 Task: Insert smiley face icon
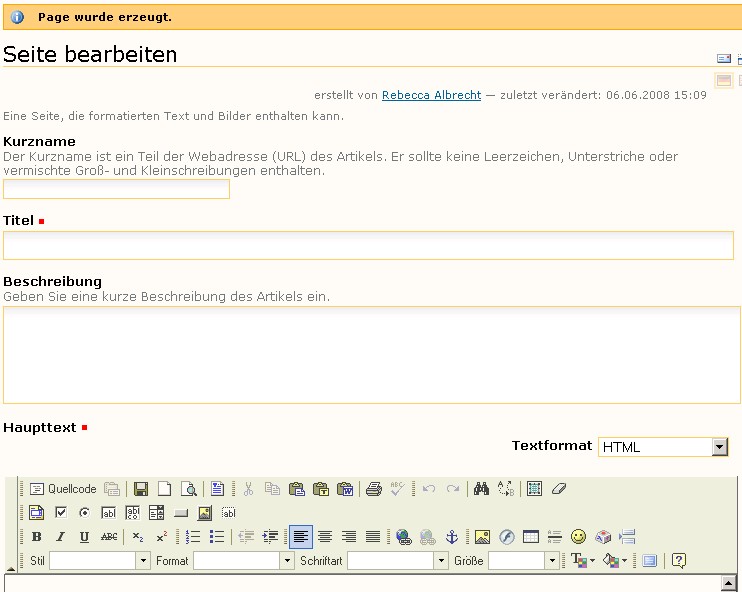579,537
